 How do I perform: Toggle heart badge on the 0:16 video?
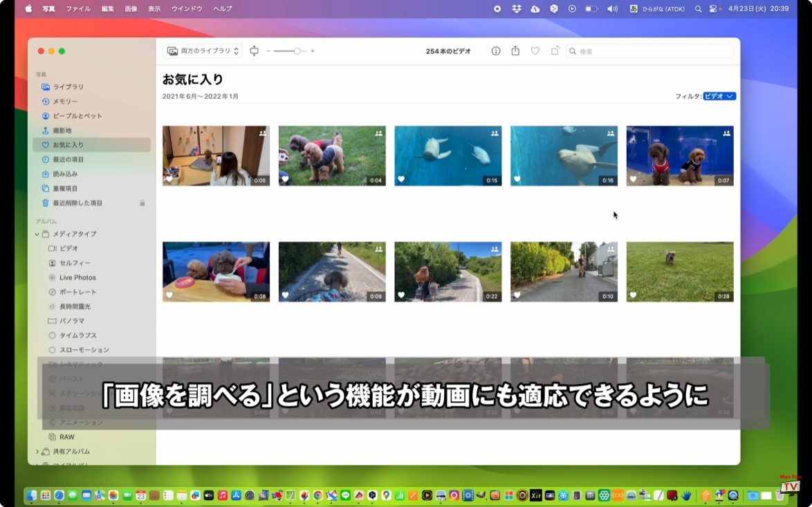tap(517, 179)
